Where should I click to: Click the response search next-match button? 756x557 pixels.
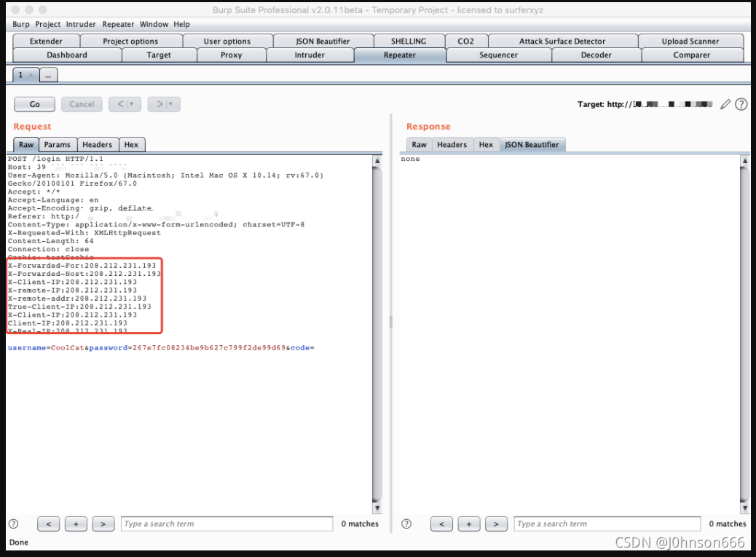pyautogui.click(x=496, y=524)
